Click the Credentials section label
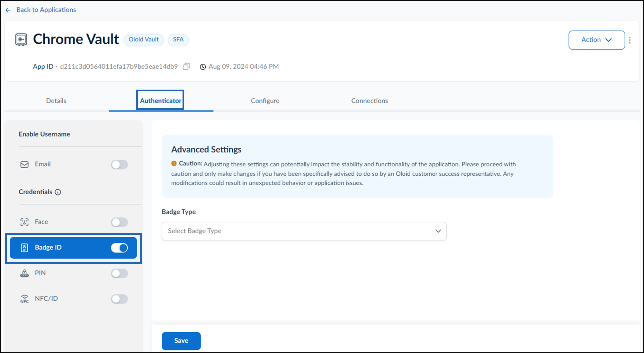 pyautogui.click(x=35, y=192)
